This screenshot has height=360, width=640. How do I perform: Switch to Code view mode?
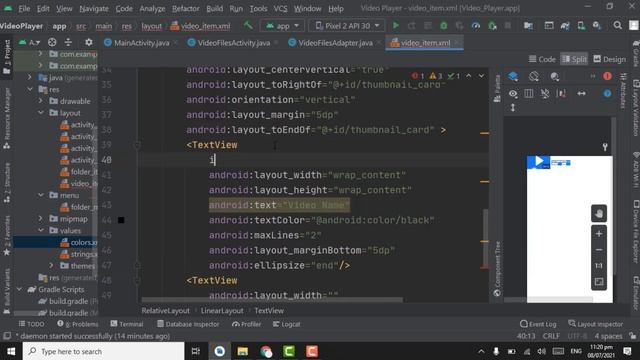pos(542,59)
